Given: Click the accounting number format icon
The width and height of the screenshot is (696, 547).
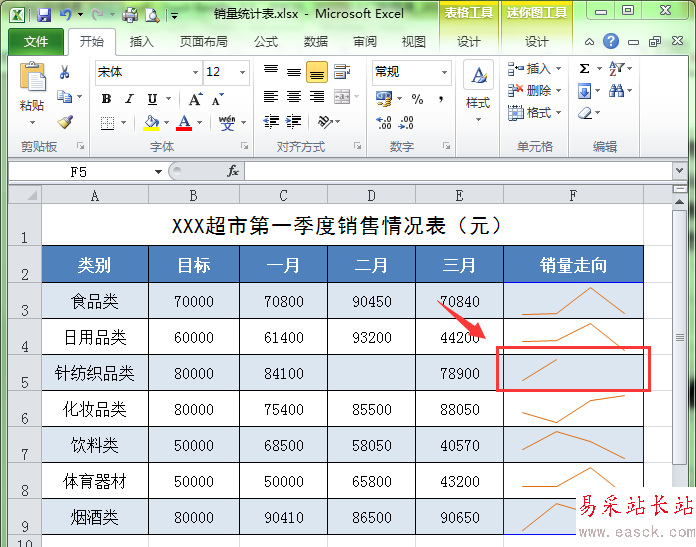Looking at the screenshot, I should click(x=384, y=99).
